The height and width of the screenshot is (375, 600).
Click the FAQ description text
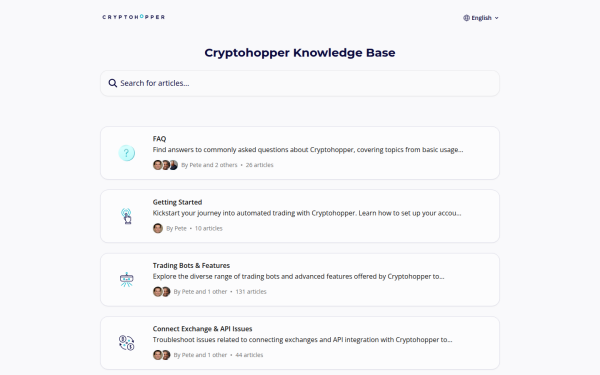pyautogui.click(x=308, y=150)
